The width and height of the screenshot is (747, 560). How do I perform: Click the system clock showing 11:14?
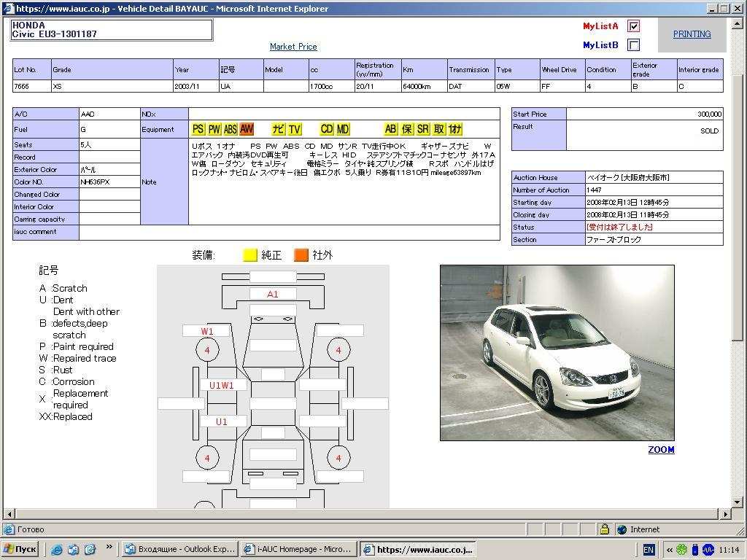tap(729, 550)
